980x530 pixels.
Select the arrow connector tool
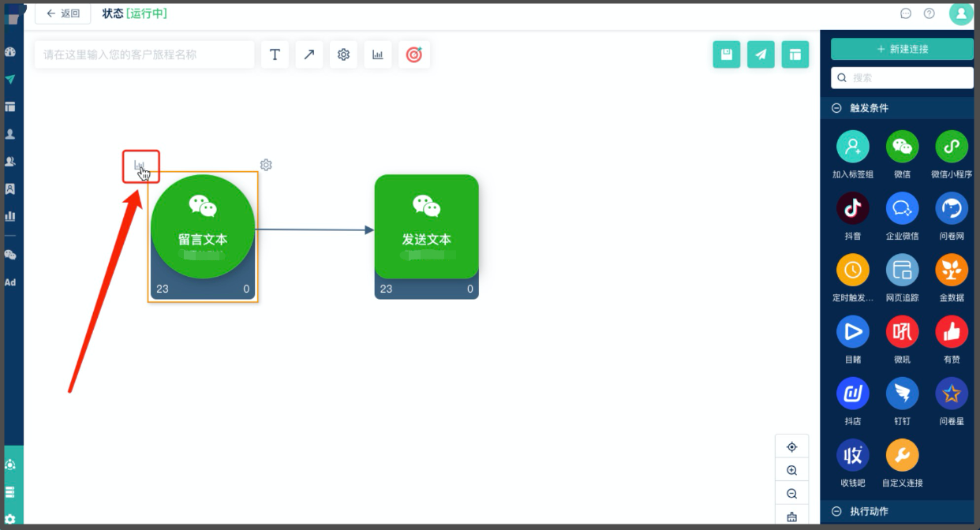[x=309, y=54]
